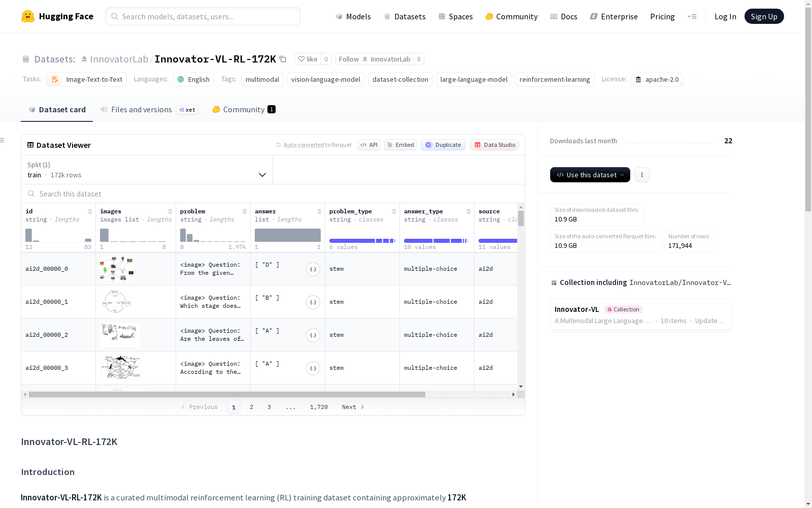
Task: Sort by the problem_type column
Action: [x=394, y=211]
